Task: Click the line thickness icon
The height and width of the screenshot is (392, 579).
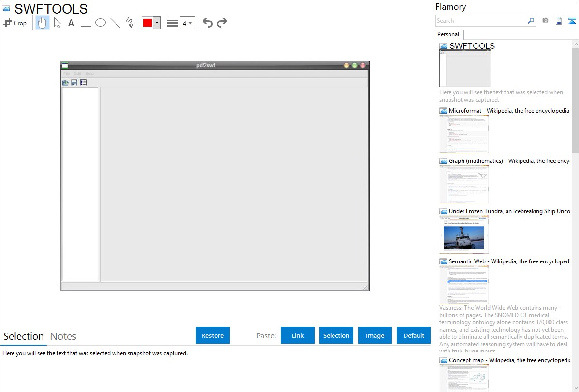Action: (172, 23)
